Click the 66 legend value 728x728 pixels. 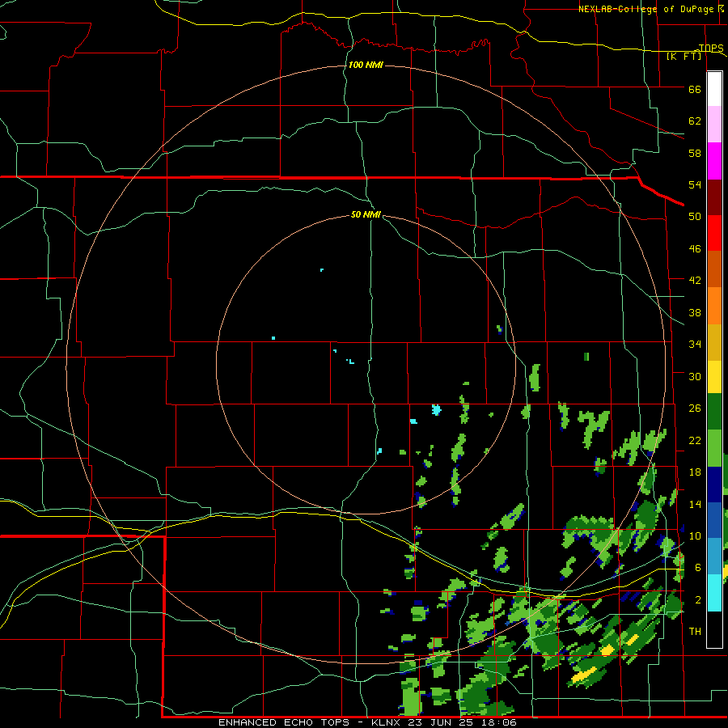(695, 90)
